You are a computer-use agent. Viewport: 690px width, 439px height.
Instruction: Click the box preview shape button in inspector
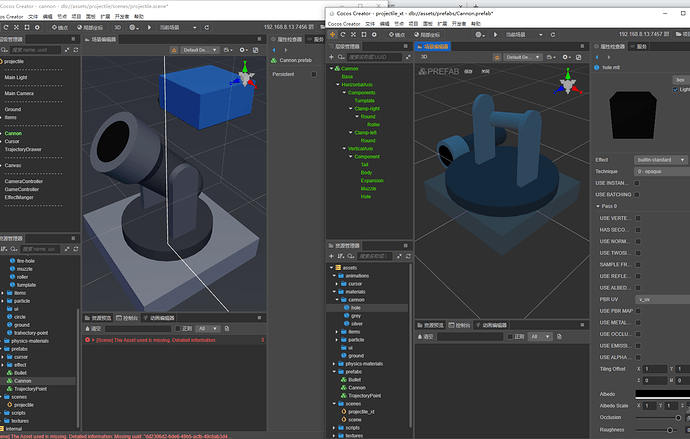pyautogui.click(x=680, y=80)
